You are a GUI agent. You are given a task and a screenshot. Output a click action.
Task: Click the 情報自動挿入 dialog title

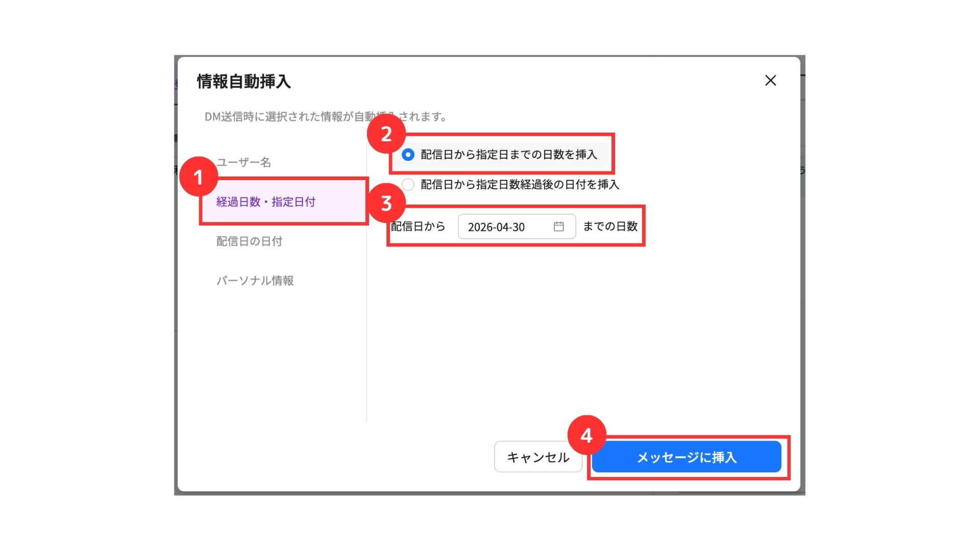[244, 82]
